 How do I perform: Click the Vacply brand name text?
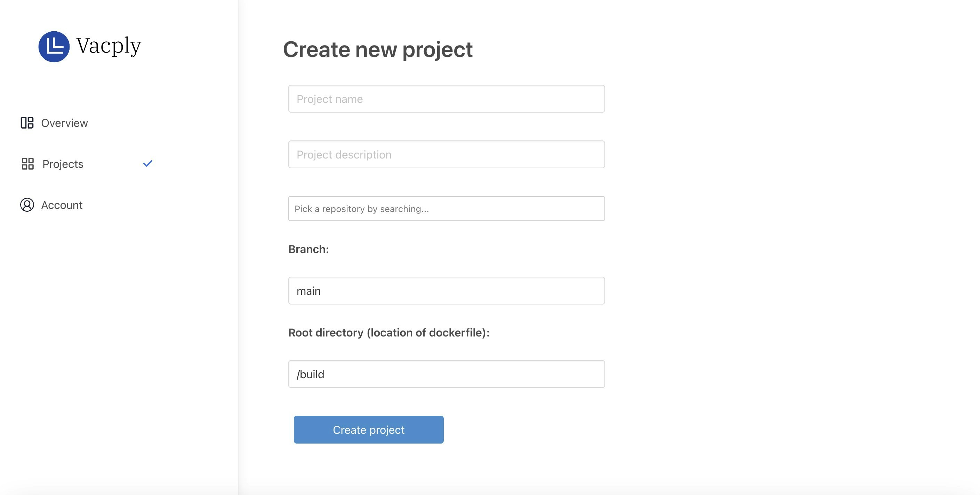coord(109,46)
